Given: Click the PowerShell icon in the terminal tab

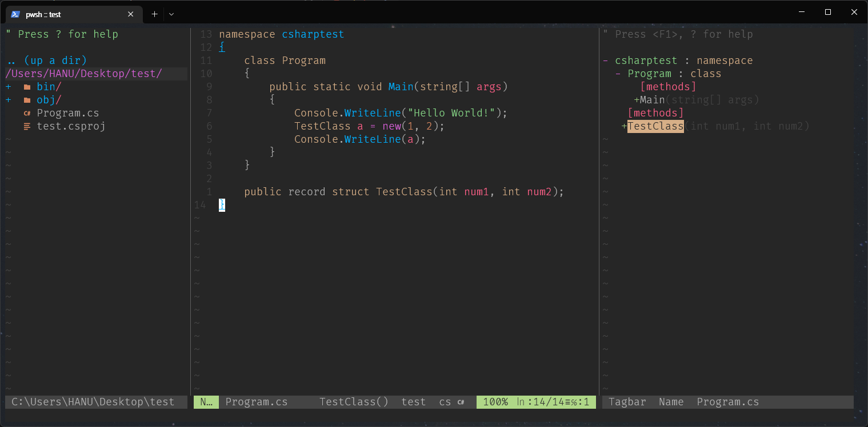Looking at the screenshot, I should (15, 14).
